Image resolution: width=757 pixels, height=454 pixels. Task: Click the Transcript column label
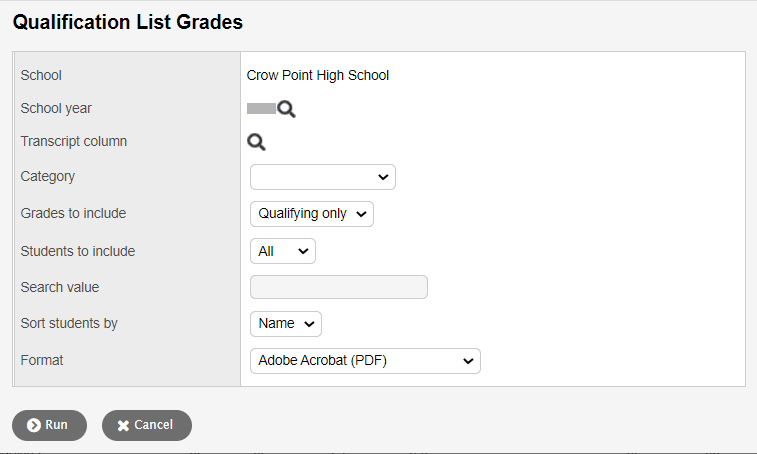(x=74, y=141)
